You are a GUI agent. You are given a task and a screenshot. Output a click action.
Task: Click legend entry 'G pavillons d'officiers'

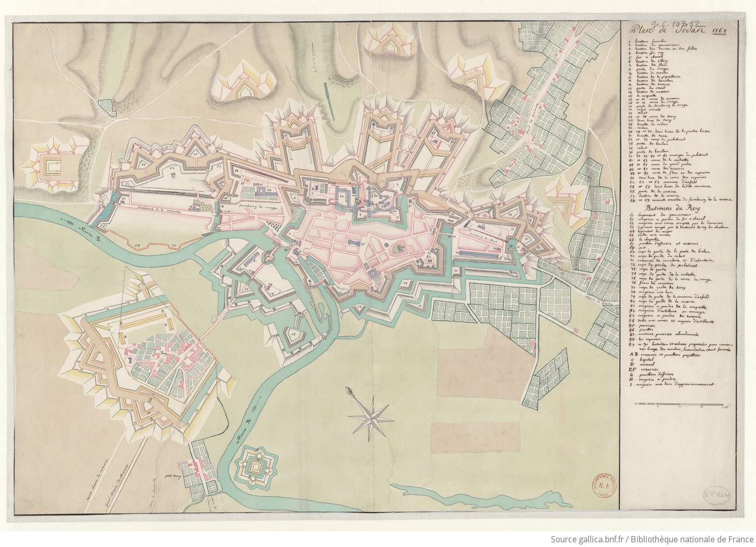point(651,374)
